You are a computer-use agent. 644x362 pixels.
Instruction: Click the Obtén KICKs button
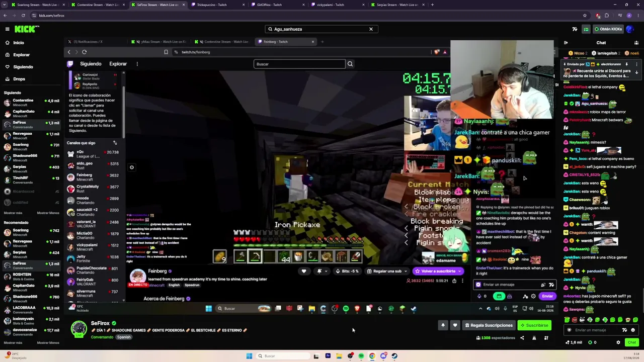coord(608,29)
